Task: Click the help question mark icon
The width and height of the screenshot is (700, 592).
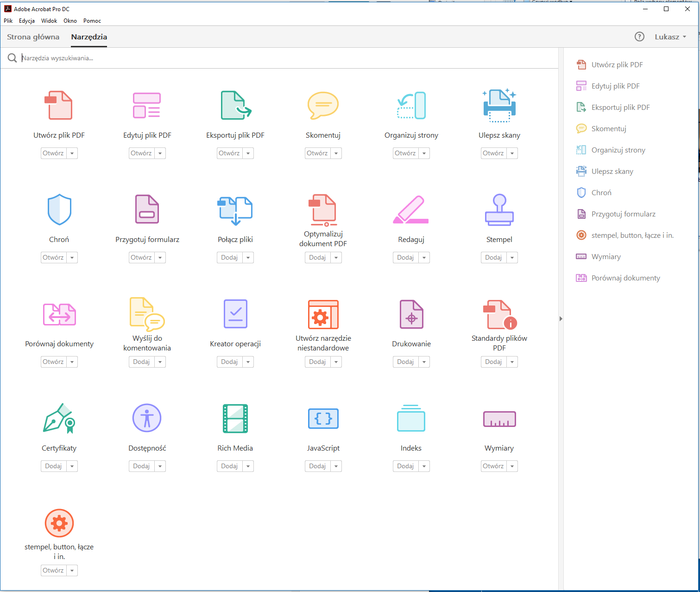Action: pos(639,37)
